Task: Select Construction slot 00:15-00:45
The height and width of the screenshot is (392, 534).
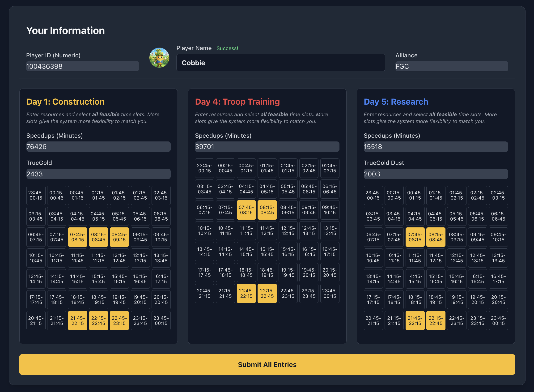Action: (x=57, y=195)
